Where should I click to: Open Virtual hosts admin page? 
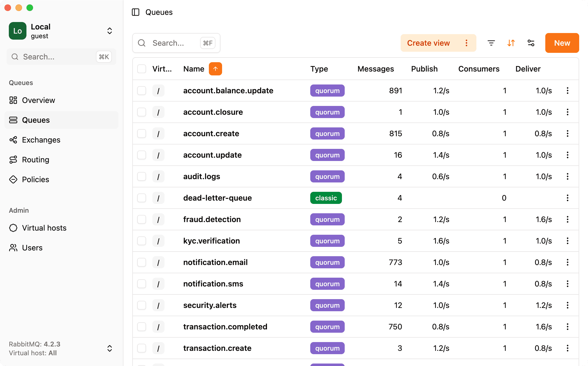tap(44, 228)
